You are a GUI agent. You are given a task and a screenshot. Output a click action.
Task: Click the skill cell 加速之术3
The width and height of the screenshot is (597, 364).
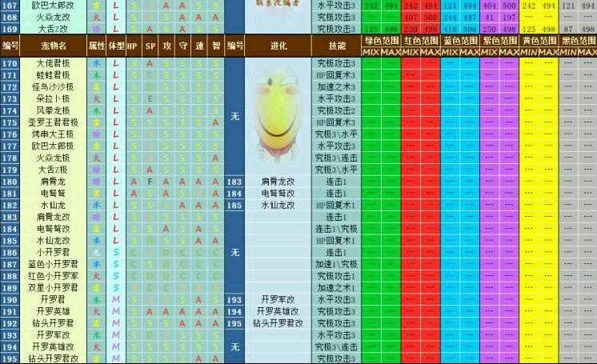(337, 87)
